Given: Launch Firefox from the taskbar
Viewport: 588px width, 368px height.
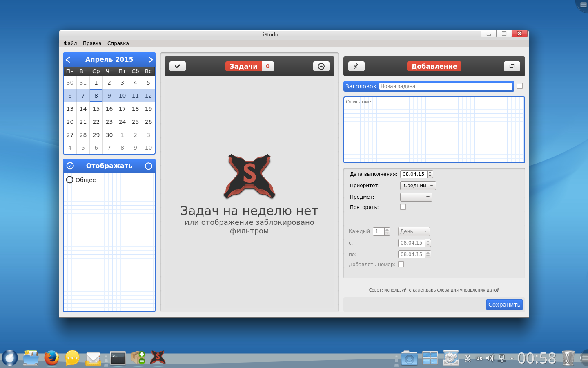Looking at the screenshot, I should [x=51, y=358].
